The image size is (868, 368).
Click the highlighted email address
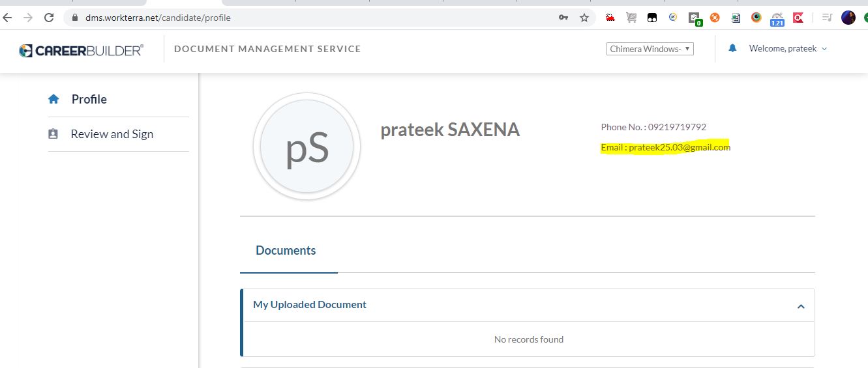(679, 147)
